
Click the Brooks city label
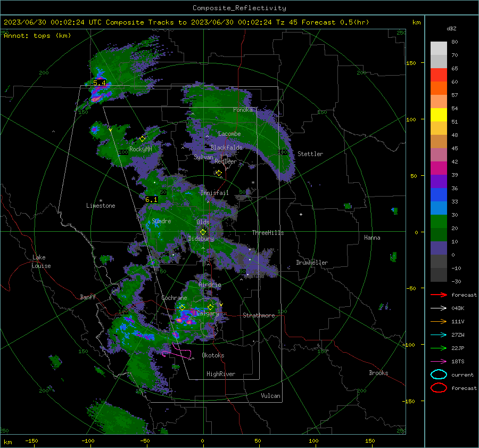tap(378, 373)
